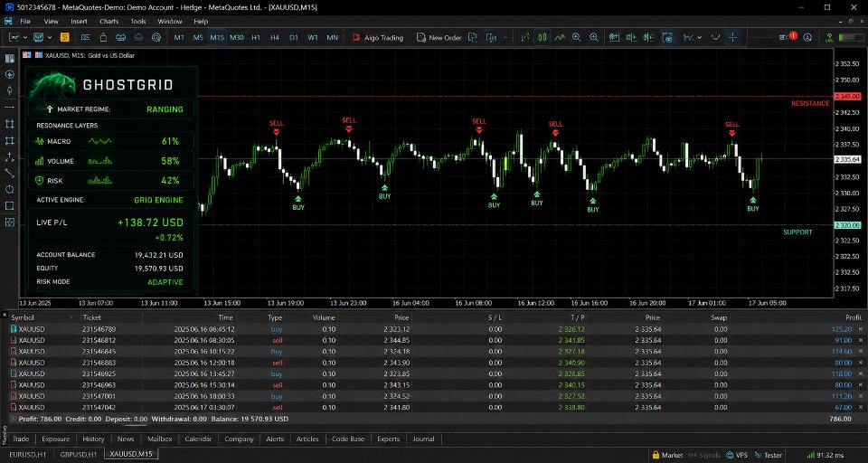Open the Tools menu
Screen dimensions: 868x463
138,21
